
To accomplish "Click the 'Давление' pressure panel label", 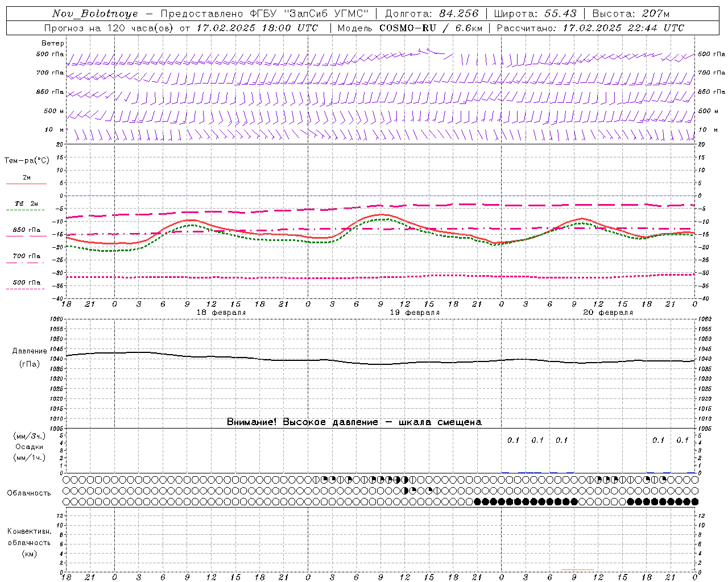I will 30,351.
